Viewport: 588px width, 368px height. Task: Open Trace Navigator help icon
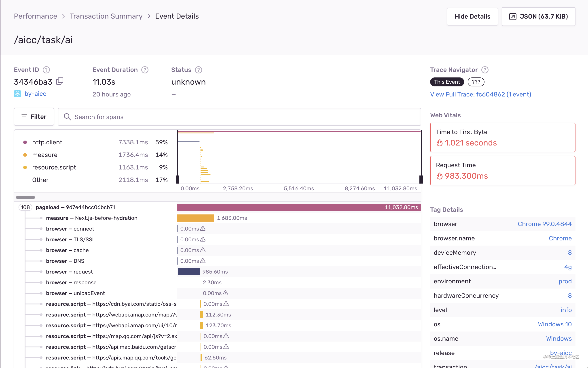[x=485, y=70]
